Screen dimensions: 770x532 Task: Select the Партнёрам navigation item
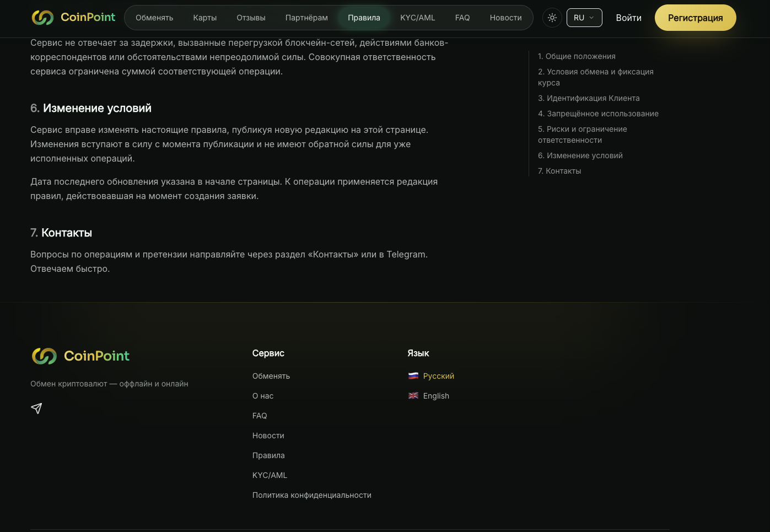point(306,18)
